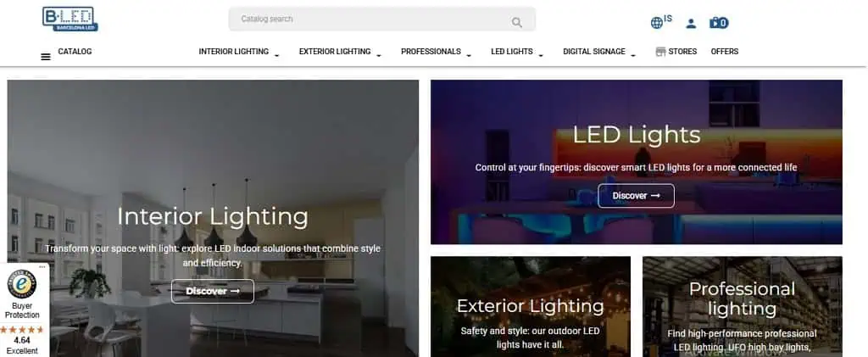
Task: Click the Stores shop icon
Action: [x=660, y=52]
